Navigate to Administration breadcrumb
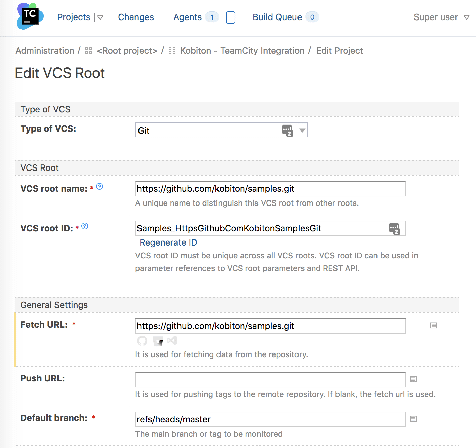Screen dimensions: 476x448 [45, 51]
